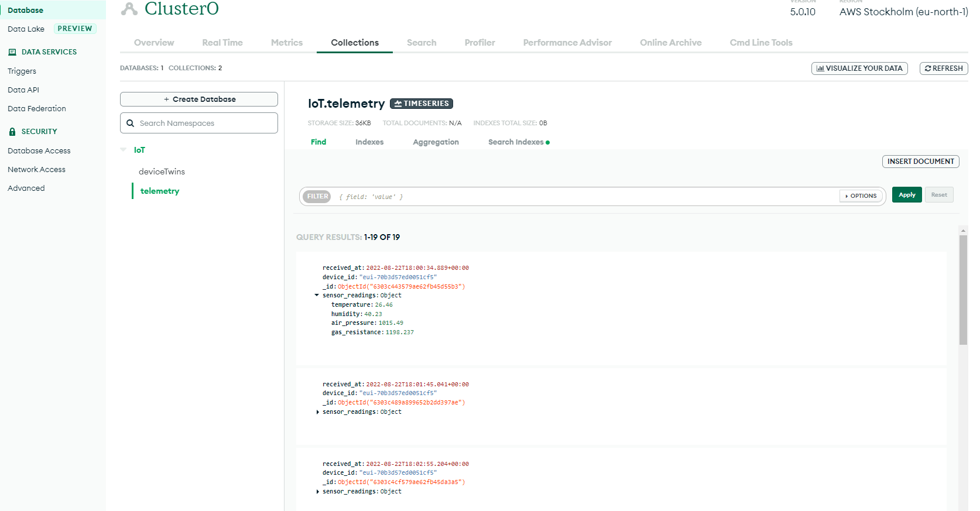Collapse the IoT database tree
The width and height of the screenshot is (980, 511).
click(x=124, y=150)
